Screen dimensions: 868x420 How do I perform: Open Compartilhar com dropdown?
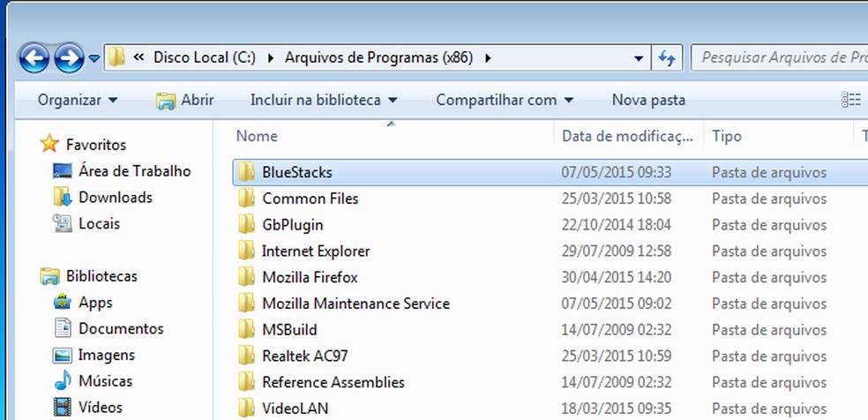(505, 101)
